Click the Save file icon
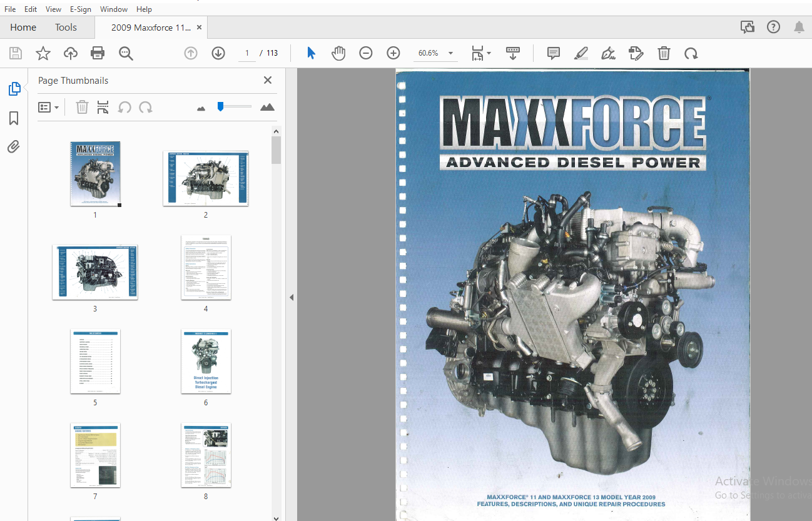The height and width of the screenshot is (521, 812). (16, 53)
